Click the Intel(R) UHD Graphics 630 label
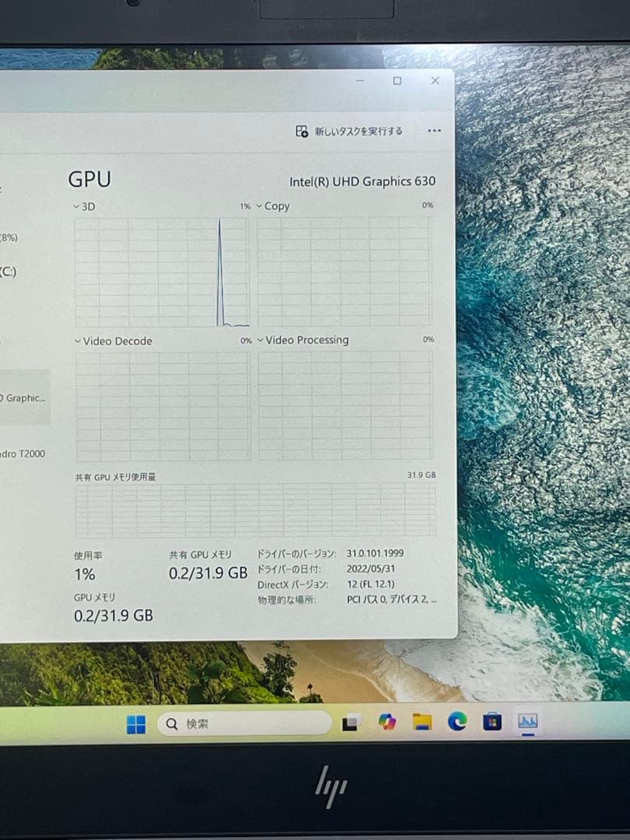This screenshot has width=630, height=840. point(361,181)
